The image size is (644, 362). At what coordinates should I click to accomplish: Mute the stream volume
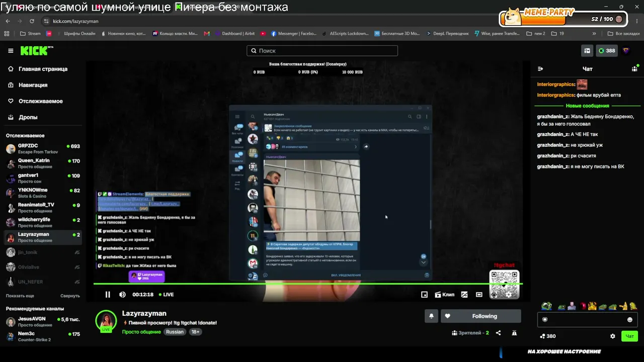tap(122, 295)
